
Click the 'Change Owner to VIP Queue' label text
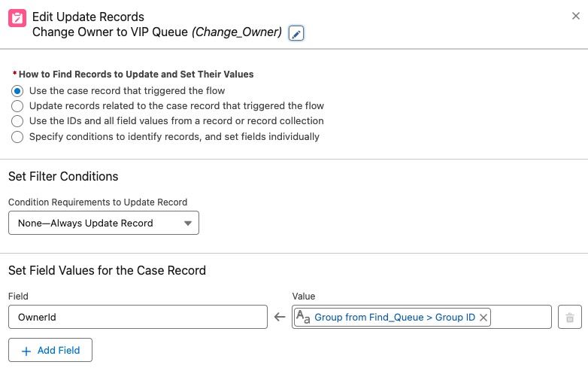[110, 32]
